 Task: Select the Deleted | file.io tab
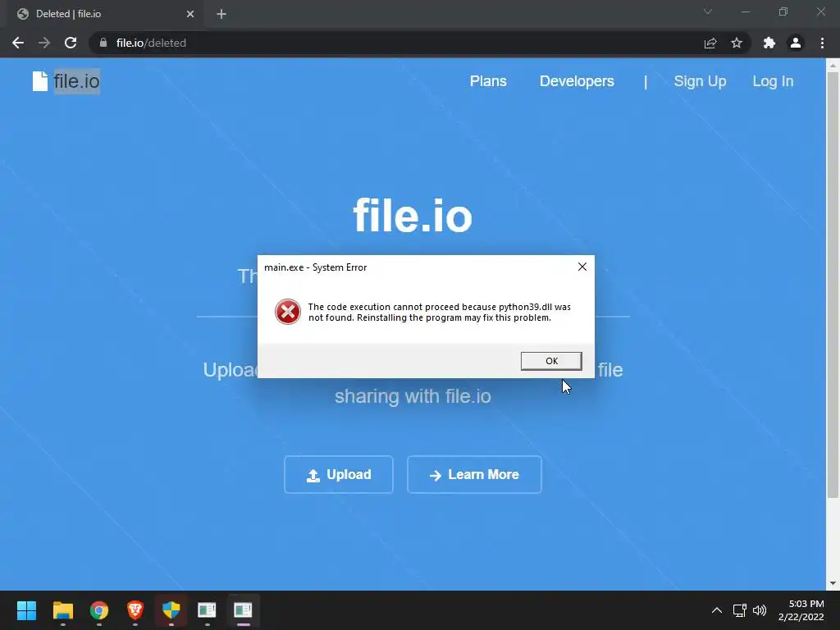pos(104,14)
